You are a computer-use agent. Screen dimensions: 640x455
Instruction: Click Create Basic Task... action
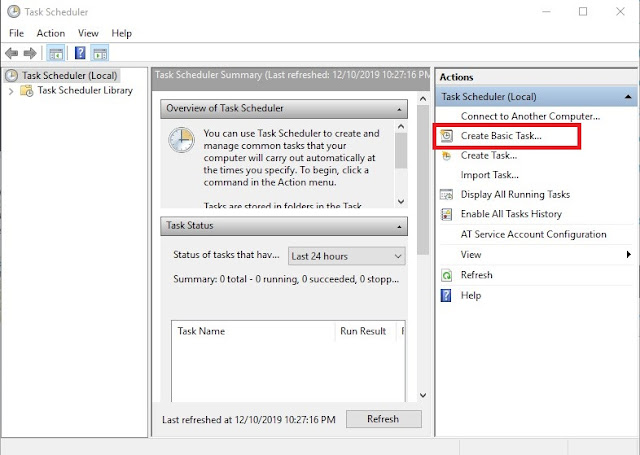point(501,136)
